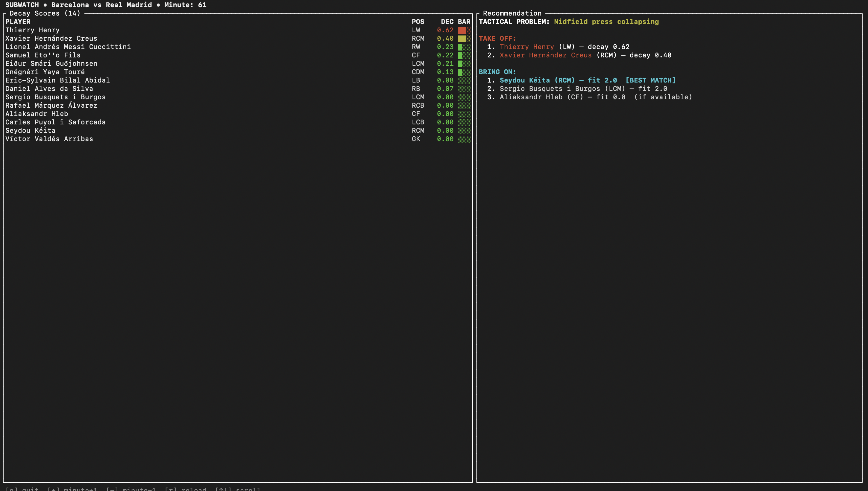Viewport: 868px width, 491px height.
Task: Click the BAR column header
Action: (x=464, y=22)
